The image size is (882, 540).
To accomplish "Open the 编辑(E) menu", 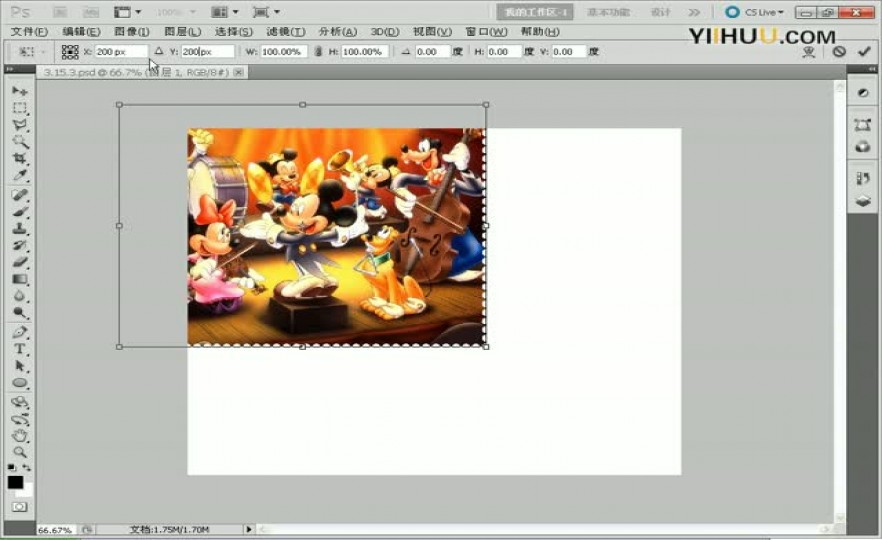I will pyautogui.click(x=82, y=32).
